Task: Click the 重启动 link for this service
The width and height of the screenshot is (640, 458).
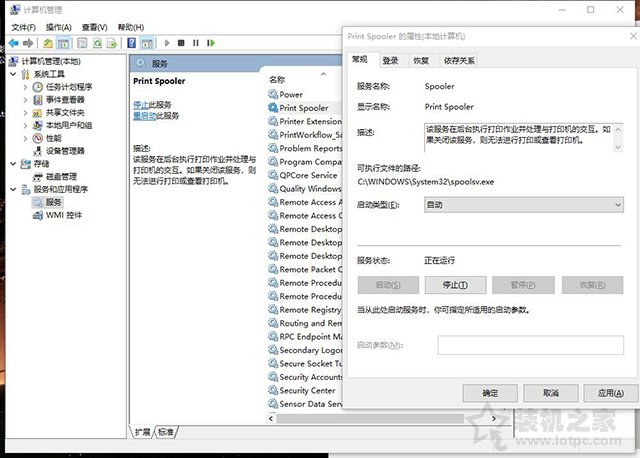Action: pyautogui.click(x=144, y=116)
